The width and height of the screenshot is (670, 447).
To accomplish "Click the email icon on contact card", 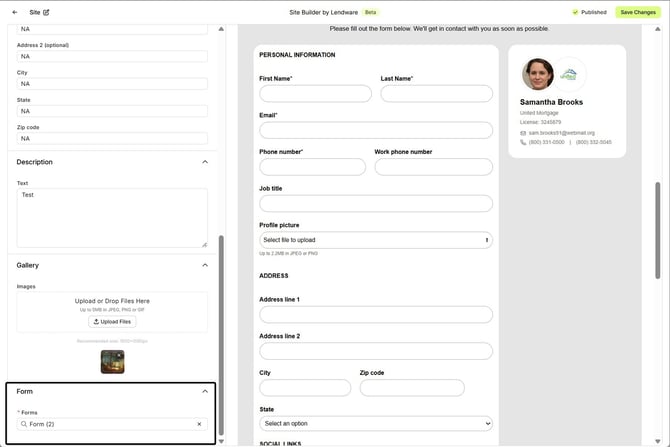I will tap(523, 132).
